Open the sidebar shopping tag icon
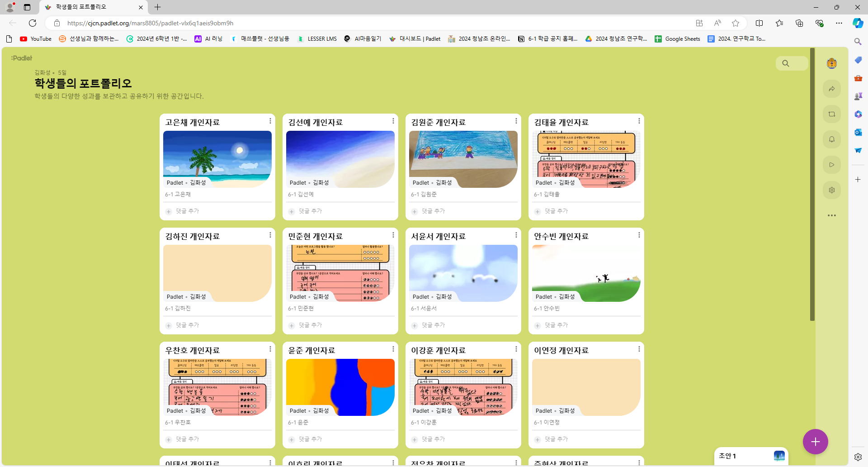The height and width of the screenshot is (467, 868). click(x=858, y=60)
